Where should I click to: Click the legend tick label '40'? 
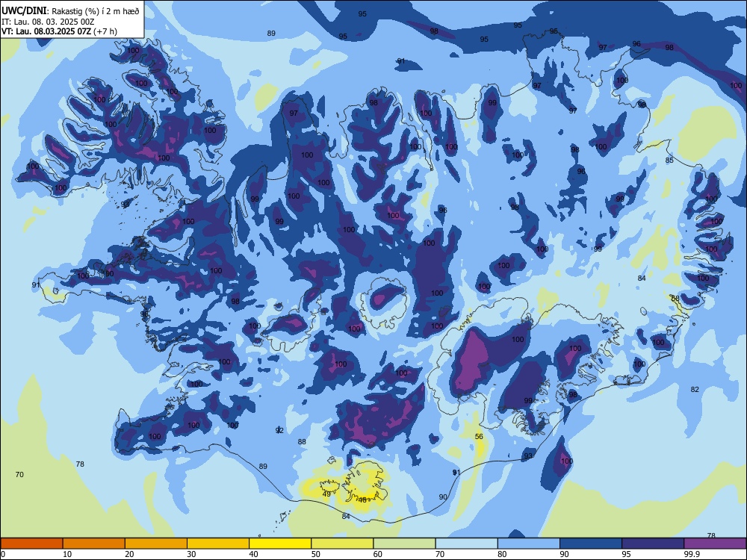tap(254, 554)
